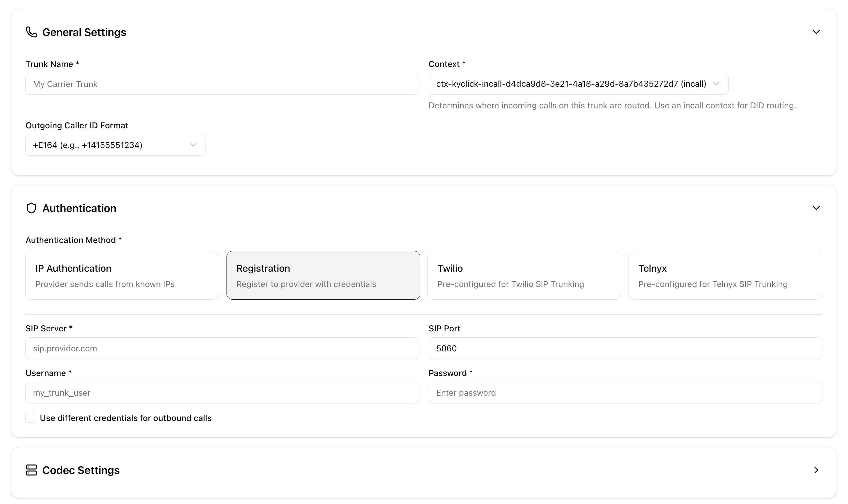
Task: Click the phone icon beside General Settings
Action: [x=31, y=32]
